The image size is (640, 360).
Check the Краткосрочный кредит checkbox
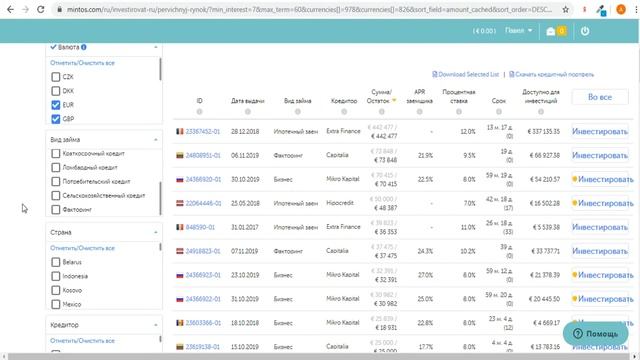(x=56, y=153)
